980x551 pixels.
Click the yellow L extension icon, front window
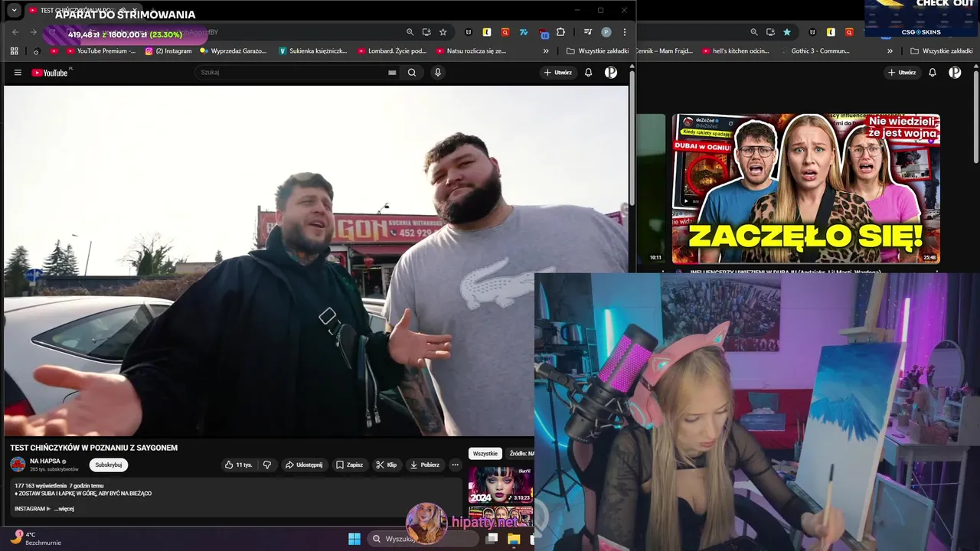click(487, 32)
